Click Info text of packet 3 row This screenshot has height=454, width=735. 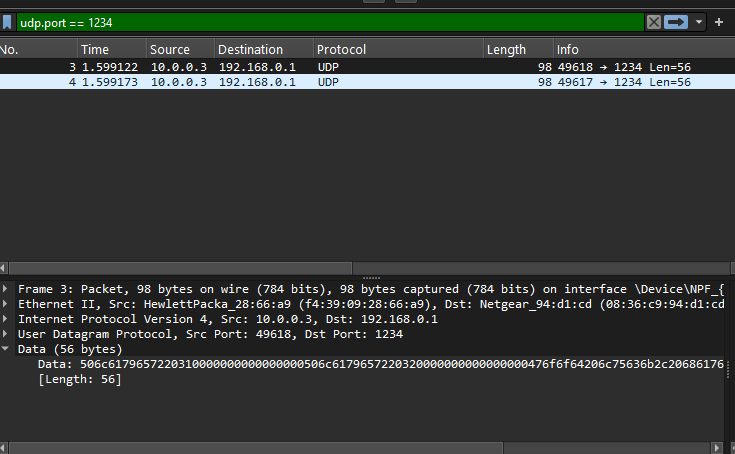click(x=624, y=67)
